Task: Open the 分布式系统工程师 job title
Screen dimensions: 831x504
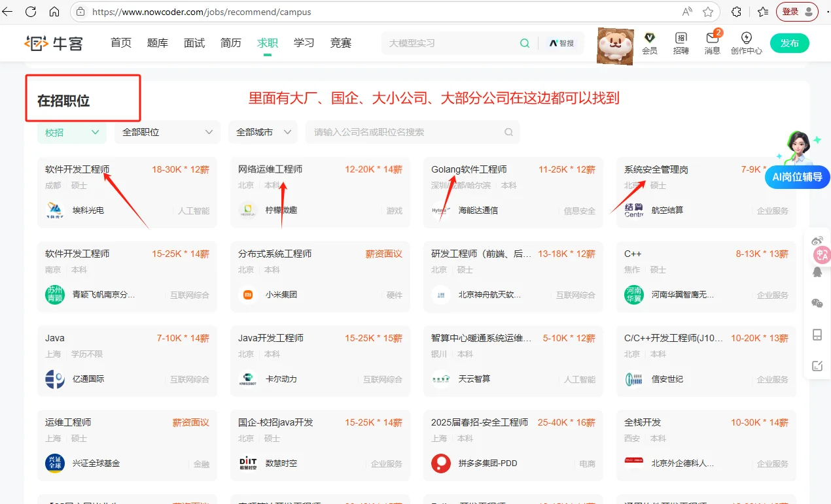Action: pyautogui.click(x=275, y=254)
